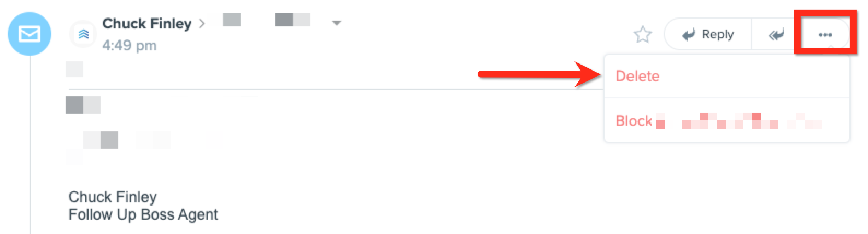Open the three-dot more options menu
The width and height of the screenshot is (868, 234).
pyautogui.click(x=825, y=34)
